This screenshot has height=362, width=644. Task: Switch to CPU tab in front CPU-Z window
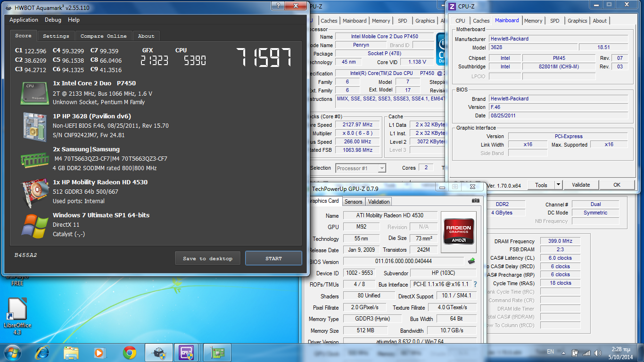pyautogui.click(x=460, y=21)
